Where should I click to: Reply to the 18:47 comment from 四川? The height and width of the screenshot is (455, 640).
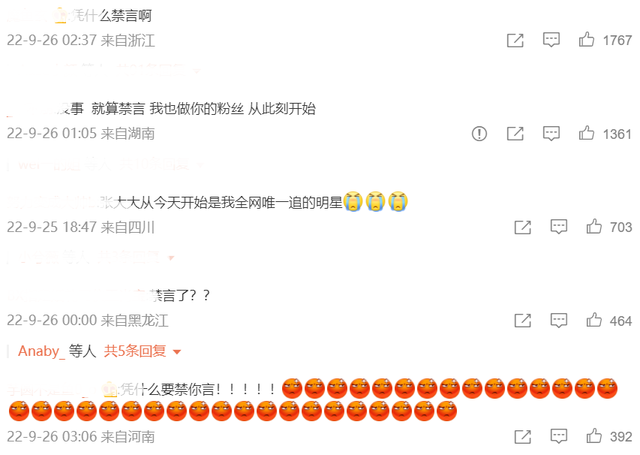pos(559,226)
